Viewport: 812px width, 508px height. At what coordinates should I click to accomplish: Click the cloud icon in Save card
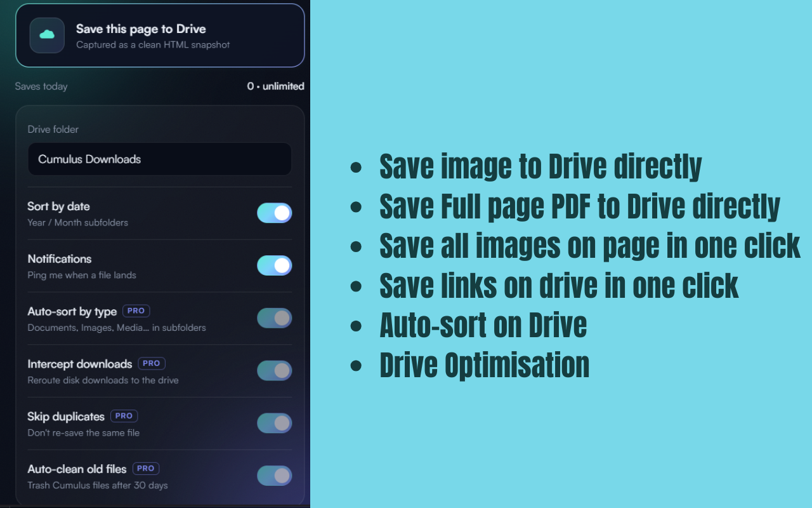(x=47, y=35)
